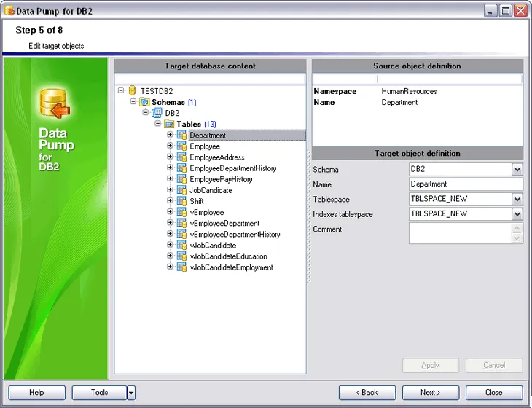Click the Apply button

pyautogui.click(x=431, y=366)
